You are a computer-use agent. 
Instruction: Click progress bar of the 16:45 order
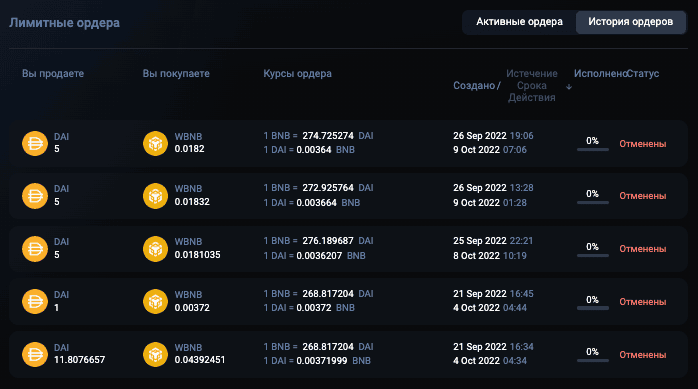(x=592, y=308)
